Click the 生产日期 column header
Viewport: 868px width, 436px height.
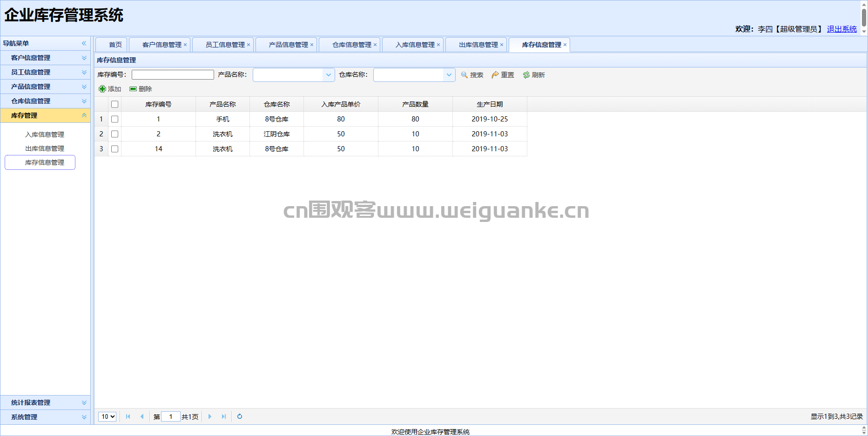pyautogui.click(x=490, y=104)
